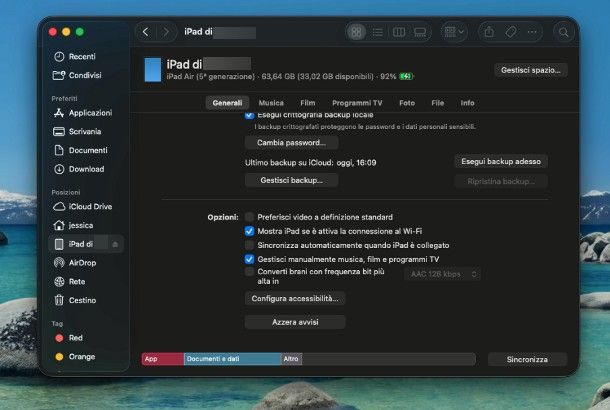Image resolution: width=610 pixels, height=410 pixels.
Task: Eject the iPad from the sidebar
Action: coord(114,244)
